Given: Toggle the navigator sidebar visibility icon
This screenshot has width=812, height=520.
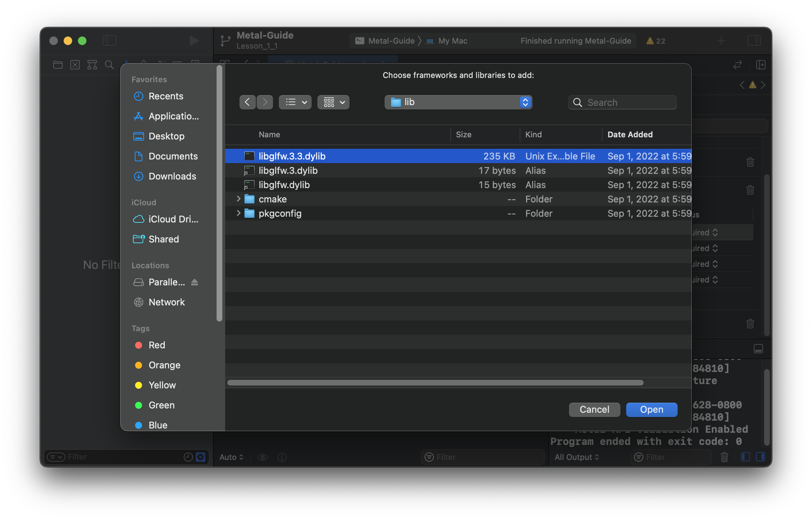Looking at the screenshot, I should coord(110,40).
